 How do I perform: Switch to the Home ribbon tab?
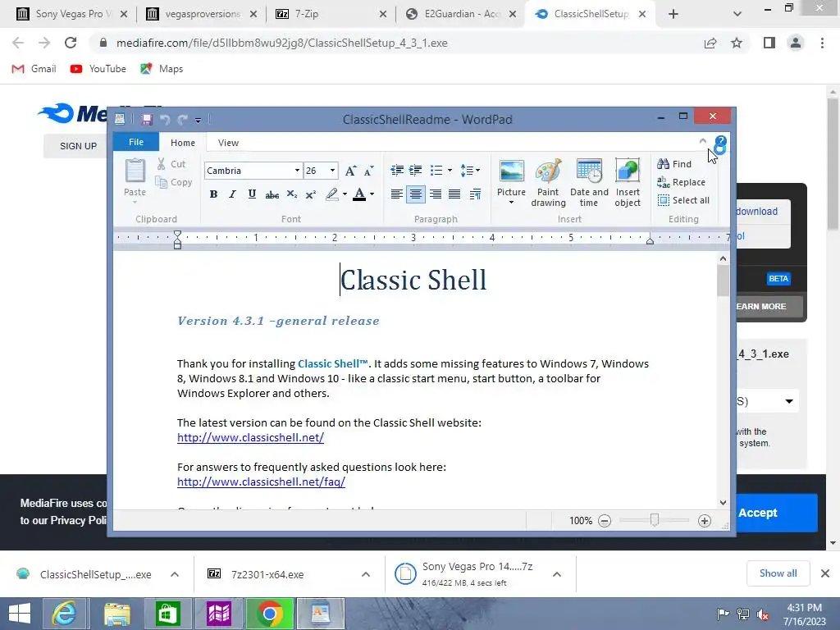coord(183,143)
